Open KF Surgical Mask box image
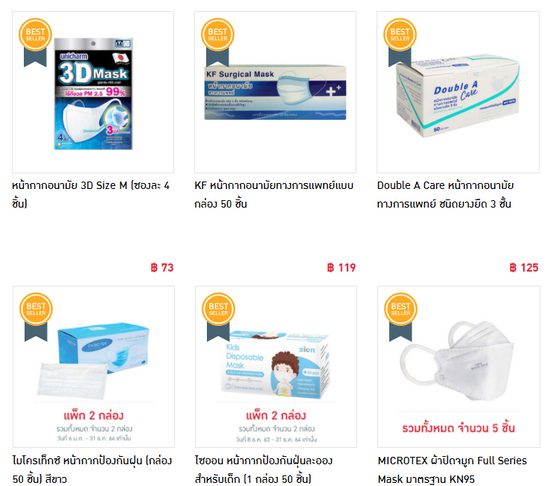Screen dimensions: 550x486 [275, 92]
